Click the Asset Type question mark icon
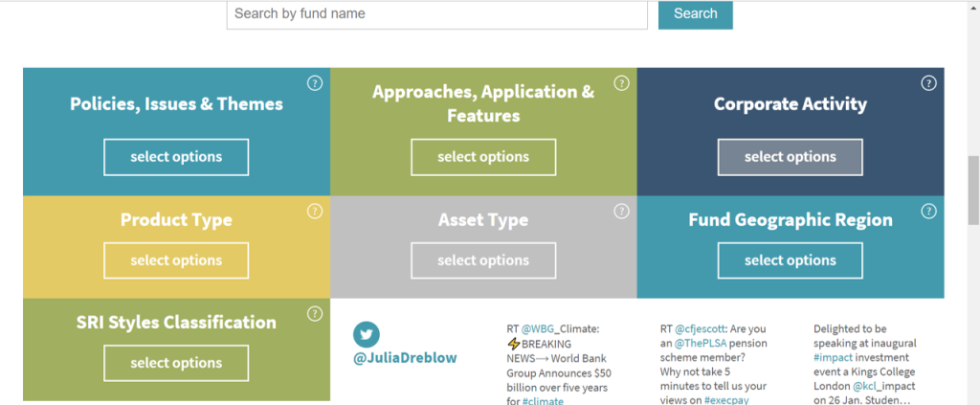980x405 pixels. [622, 211]
